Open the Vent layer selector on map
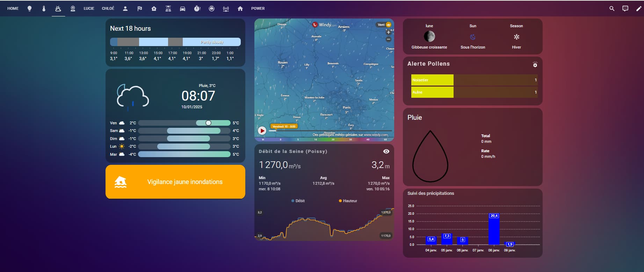Screen dimensions: 644x272 tap(384, 25)
